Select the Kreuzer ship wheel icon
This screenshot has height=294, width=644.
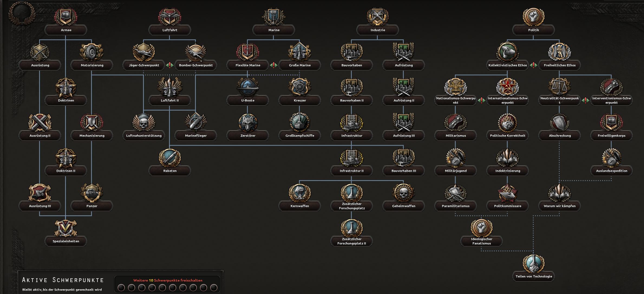pyautogui.click(x=300, y=87)
